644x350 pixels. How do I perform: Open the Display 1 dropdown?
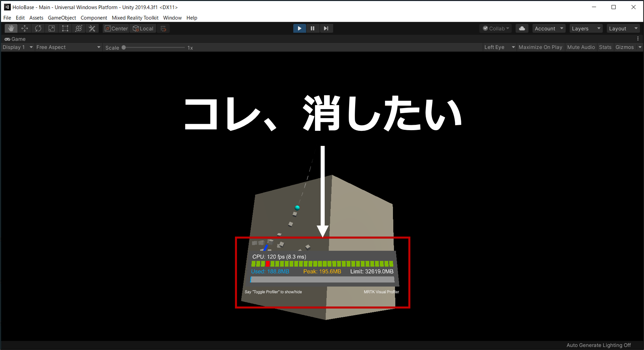[x=17, y=47]
